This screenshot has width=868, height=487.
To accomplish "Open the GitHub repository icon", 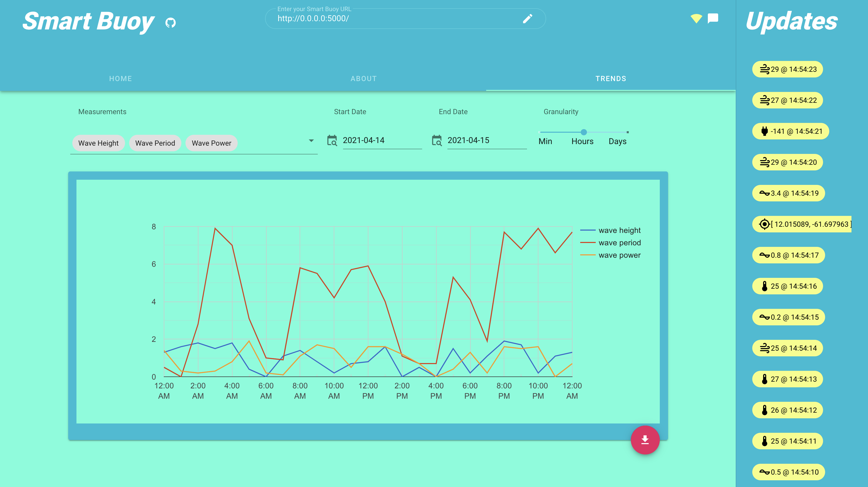I will pyautogui.click(x=171, y=22).
